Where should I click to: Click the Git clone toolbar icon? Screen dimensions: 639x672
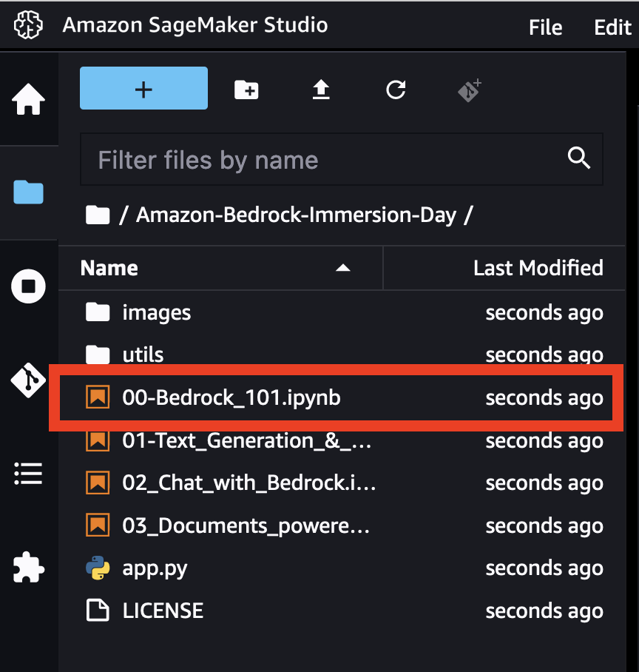470,90
